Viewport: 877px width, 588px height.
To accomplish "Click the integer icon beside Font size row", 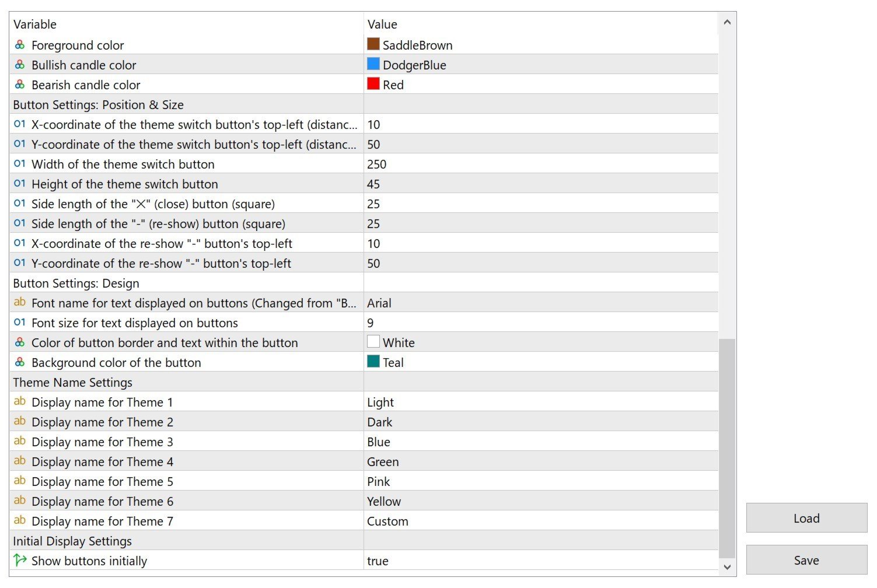I will coord(20,323).
